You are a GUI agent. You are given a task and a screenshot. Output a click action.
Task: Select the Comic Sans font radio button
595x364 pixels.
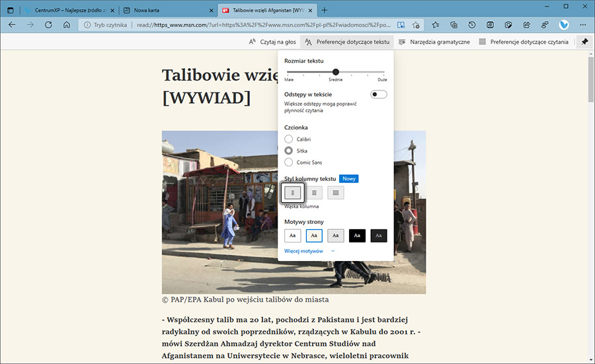pyautogui.click(x=288, y=163)
